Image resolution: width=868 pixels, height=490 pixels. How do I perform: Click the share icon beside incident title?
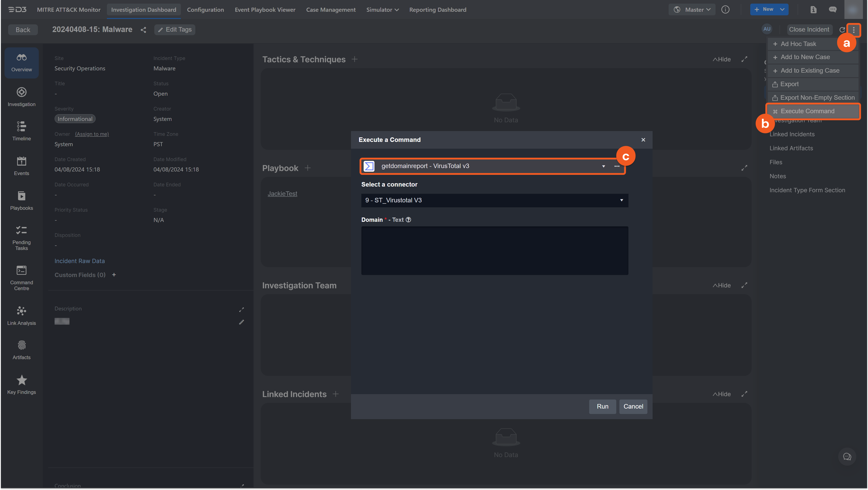[143, 30]
